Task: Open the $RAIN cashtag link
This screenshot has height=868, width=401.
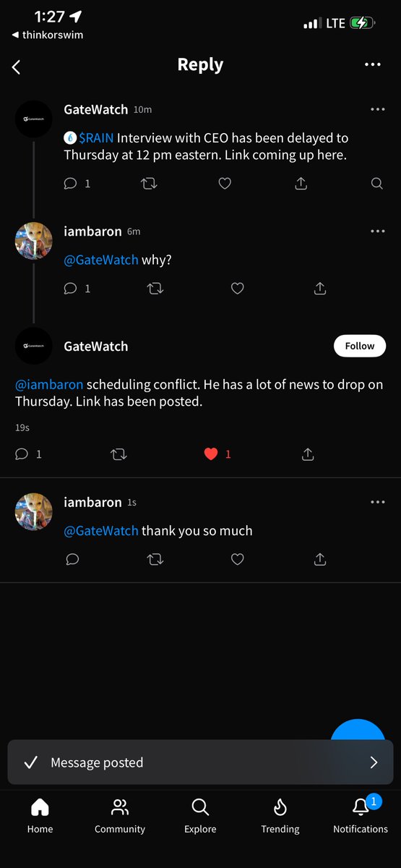Action: tap(96, 137)
